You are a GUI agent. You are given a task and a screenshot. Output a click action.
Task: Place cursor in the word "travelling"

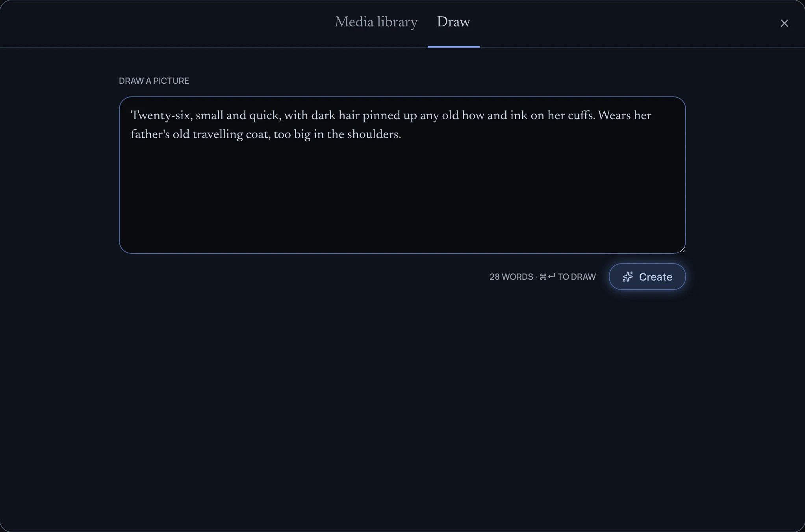(x=218, y=135)
